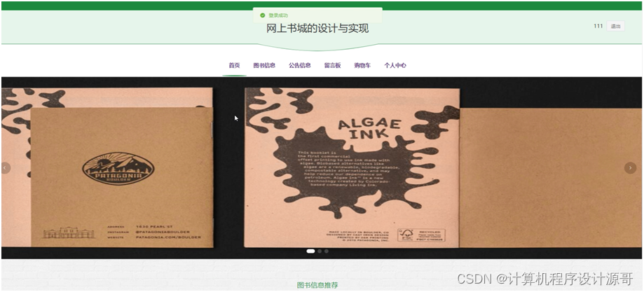Select third carousel indicator dot
Viewport: 644px width, 292px height.
click(326, 251)
